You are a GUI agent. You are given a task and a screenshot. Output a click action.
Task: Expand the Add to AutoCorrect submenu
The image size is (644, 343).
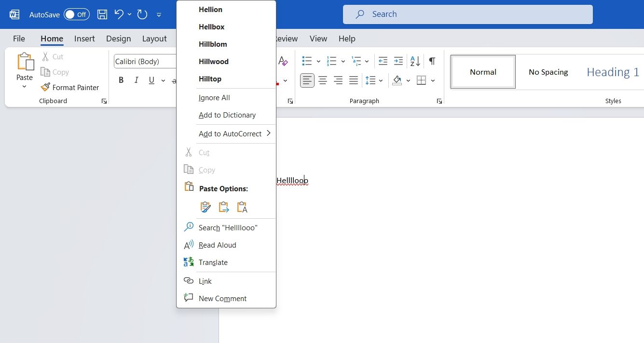(x=235, y=133)
